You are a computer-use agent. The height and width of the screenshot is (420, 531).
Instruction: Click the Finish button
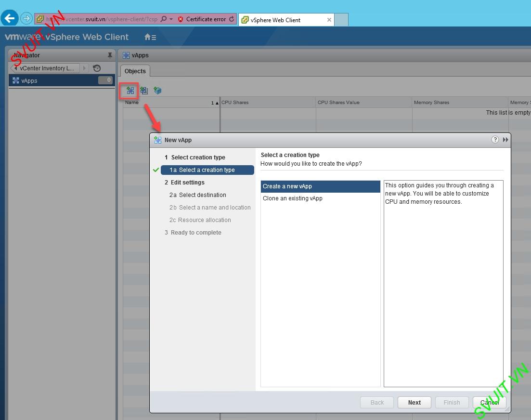click(452, 402)
